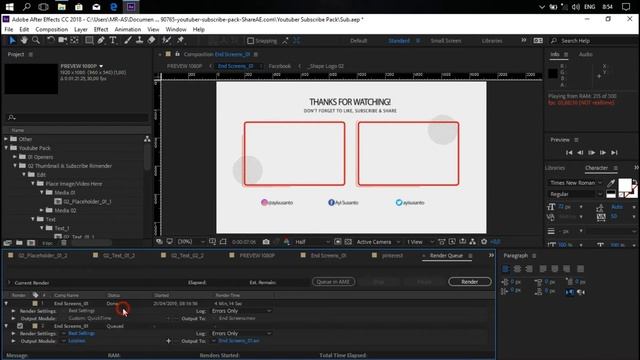Viewport: 640px width, 360px height.
Task: Expand the 01 Openers folder
Action: pyautogui.click(x=15, y=157)
